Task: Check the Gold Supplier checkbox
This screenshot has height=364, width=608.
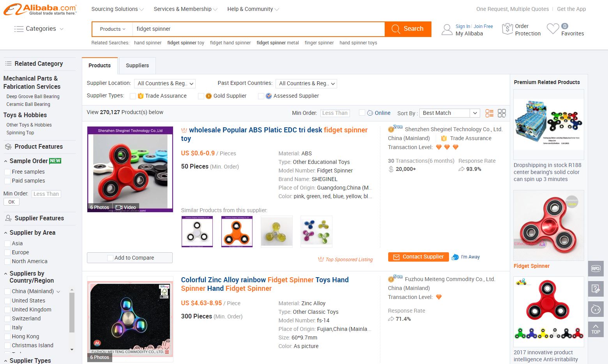Action: [x=201, y=96]
